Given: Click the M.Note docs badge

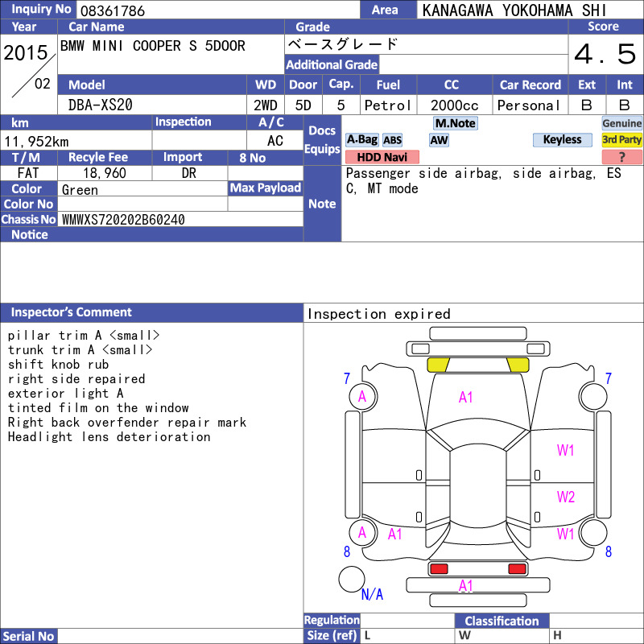Looking at the screenshot, I should 455,123.
